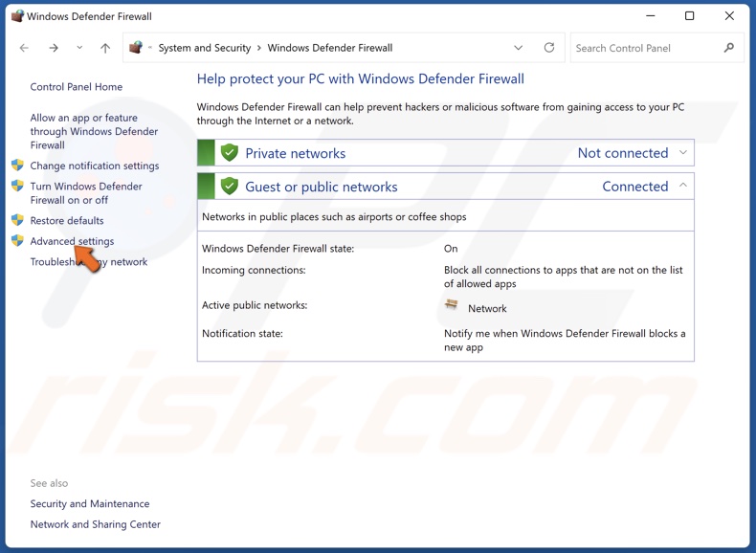Image resolution: width=756 pixels, height=553 pixels.
Task: Select Windows Defender Firewall breadcrumb
Action: tap(329, 48)
